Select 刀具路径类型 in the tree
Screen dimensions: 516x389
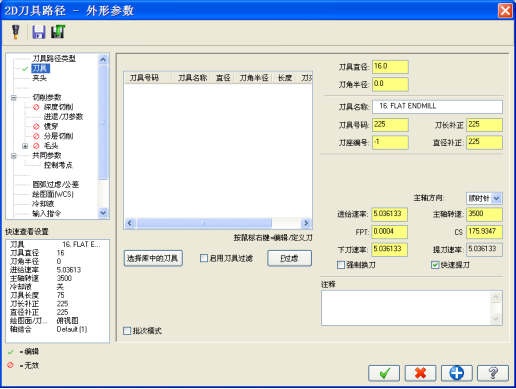[54, 59]
